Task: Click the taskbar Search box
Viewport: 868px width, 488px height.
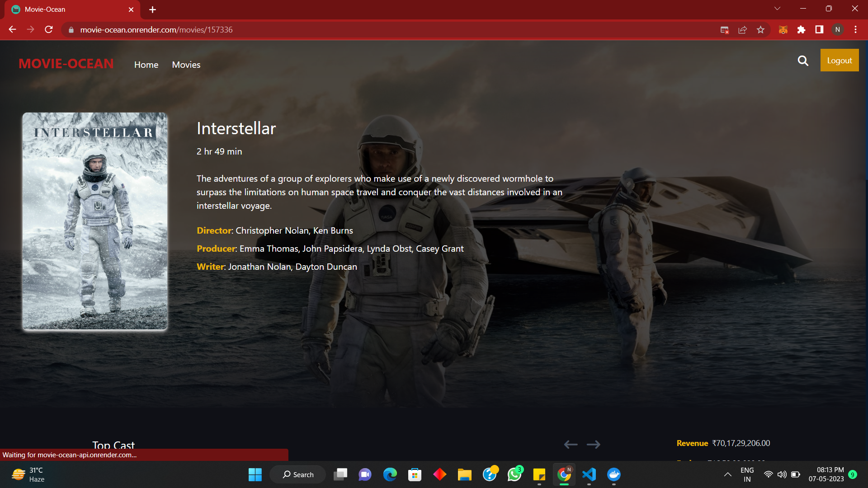Action: coord(298,474)
